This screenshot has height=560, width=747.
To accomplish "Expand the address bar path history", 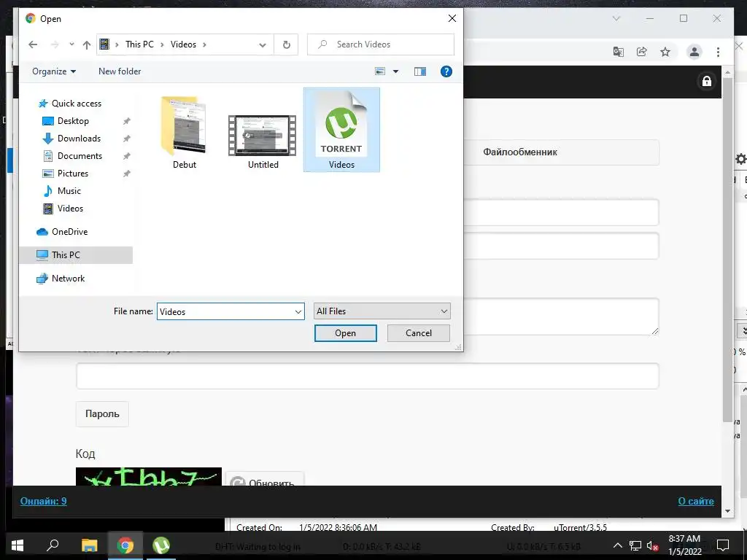I will [263, 44].
